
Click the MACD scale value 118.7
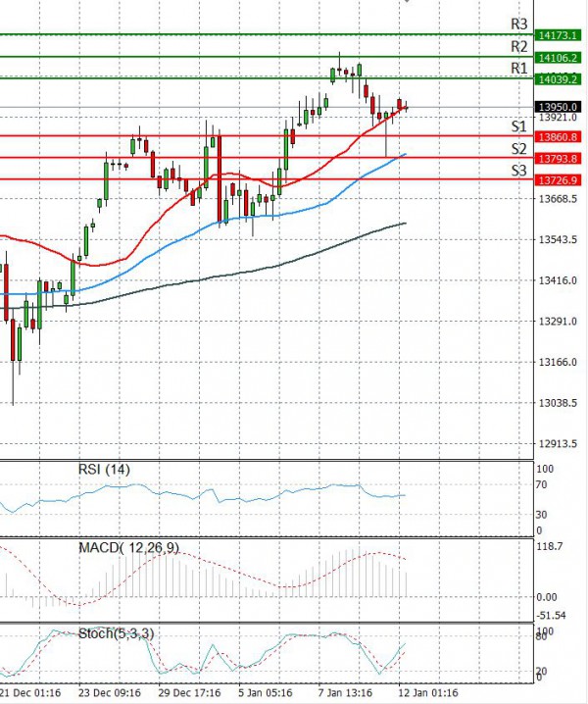[x=550, y=546]
